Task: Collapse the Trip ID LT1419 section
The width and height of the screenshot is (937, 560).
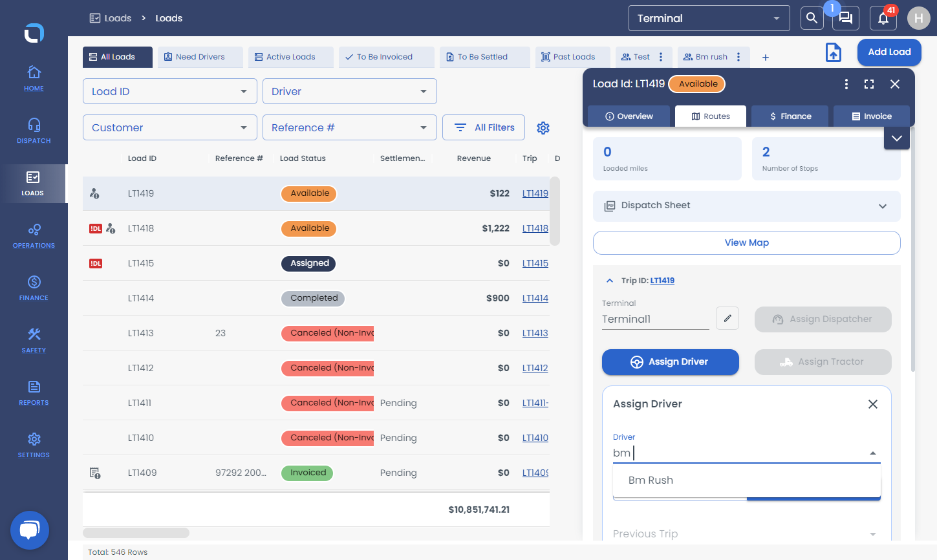Action: tap(609, 281)
